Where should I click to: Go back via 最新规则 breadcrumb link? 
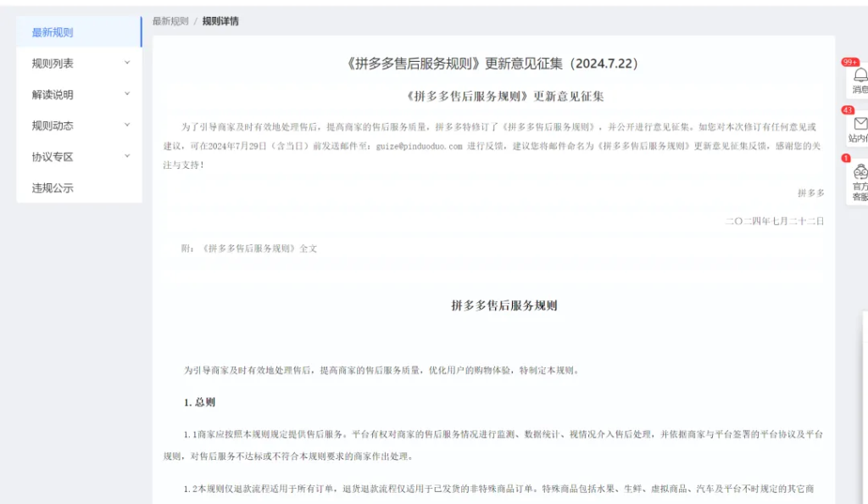point(170,21)
